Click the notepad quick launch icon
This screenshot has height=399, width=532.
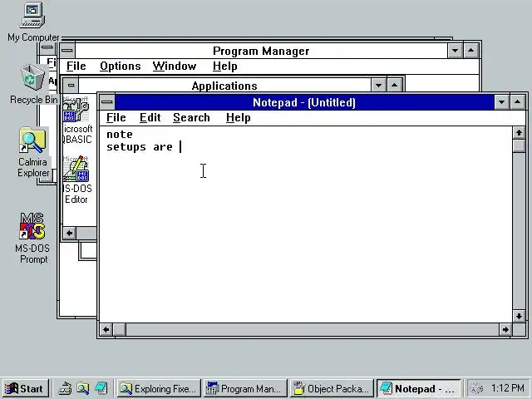click(101, 388)
